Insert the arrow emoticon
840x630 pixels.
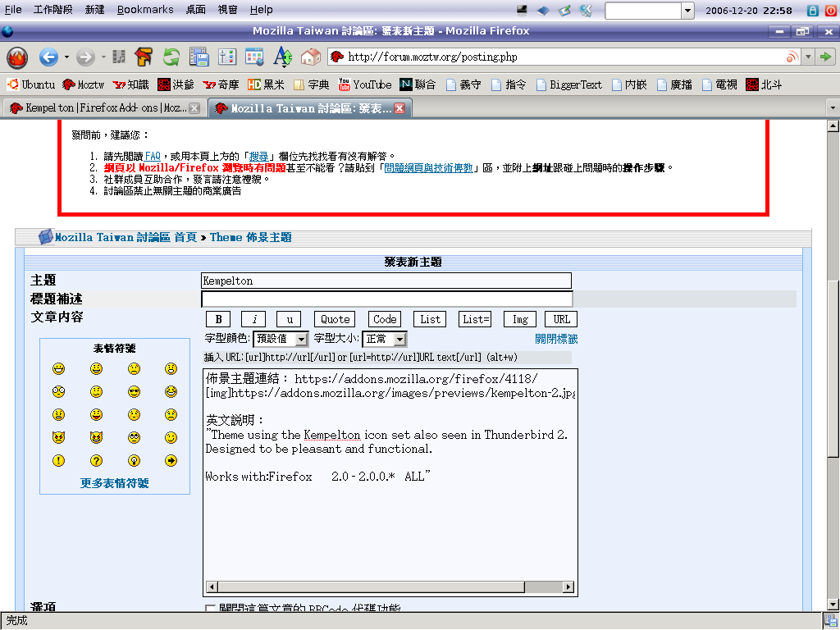(171, 461)
